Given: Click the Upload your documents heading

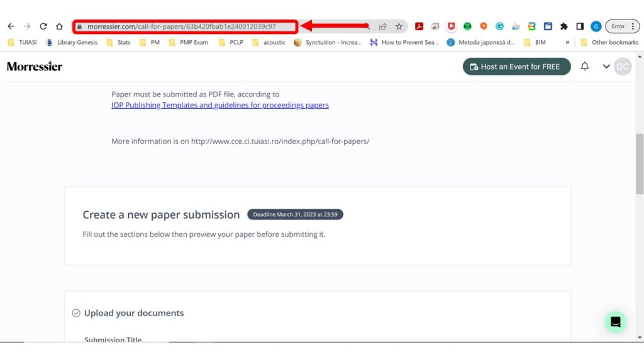Looking at the screenshot, I should [134, 313].
